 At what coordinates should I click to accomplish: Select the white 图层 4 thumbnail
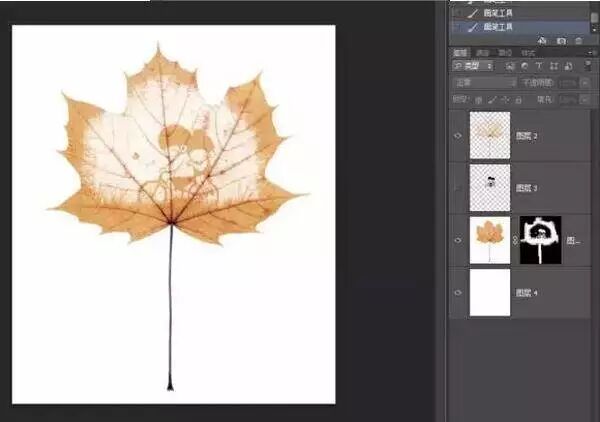click(x=490, y=293)
